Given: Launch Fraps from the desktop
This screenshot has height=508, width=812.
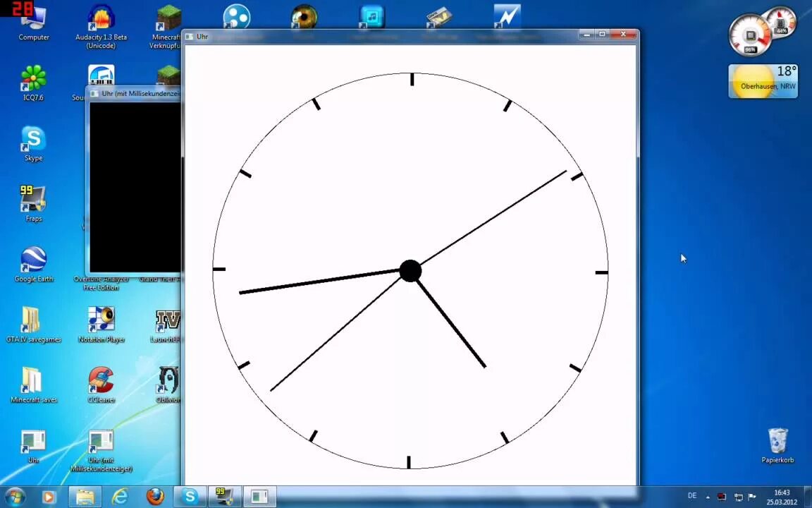Looking at the screenshot, I should 34,204.
